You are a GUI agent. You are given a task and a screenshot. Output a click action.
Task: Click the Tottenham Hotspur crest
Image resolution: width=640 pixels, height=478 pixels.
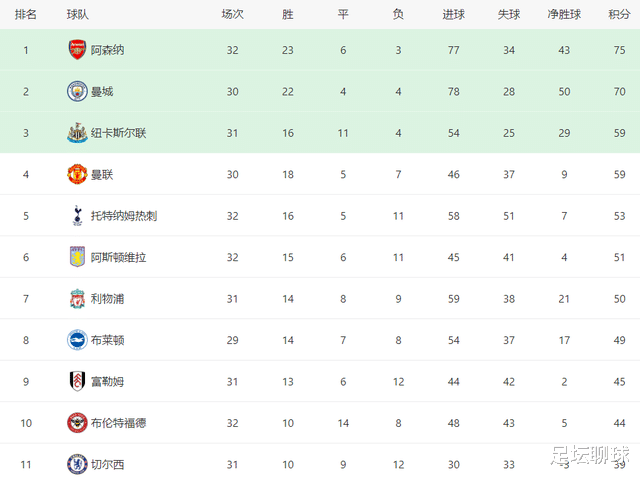tap(77, 216)
